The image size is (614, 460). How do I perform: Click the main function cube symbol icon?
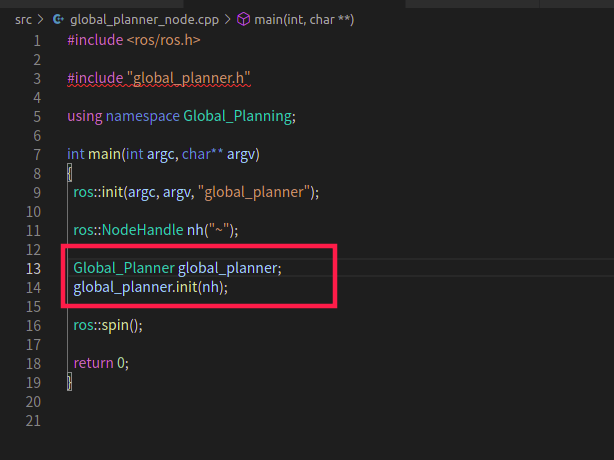point(243,19)
